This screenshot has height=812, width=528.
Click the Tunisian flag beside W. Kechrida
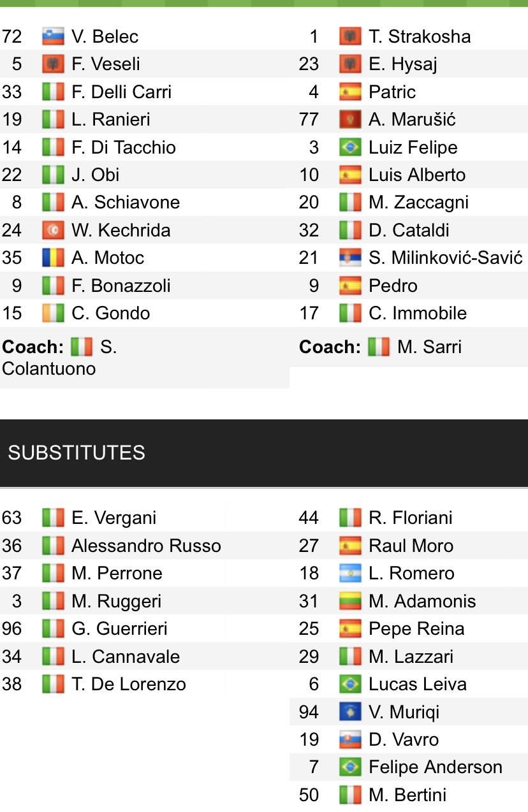(53, 230)
